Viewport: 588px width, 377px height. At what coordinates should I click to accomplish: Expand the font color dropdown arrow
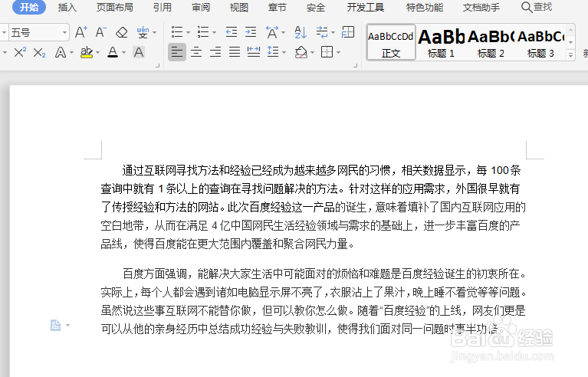123,52
